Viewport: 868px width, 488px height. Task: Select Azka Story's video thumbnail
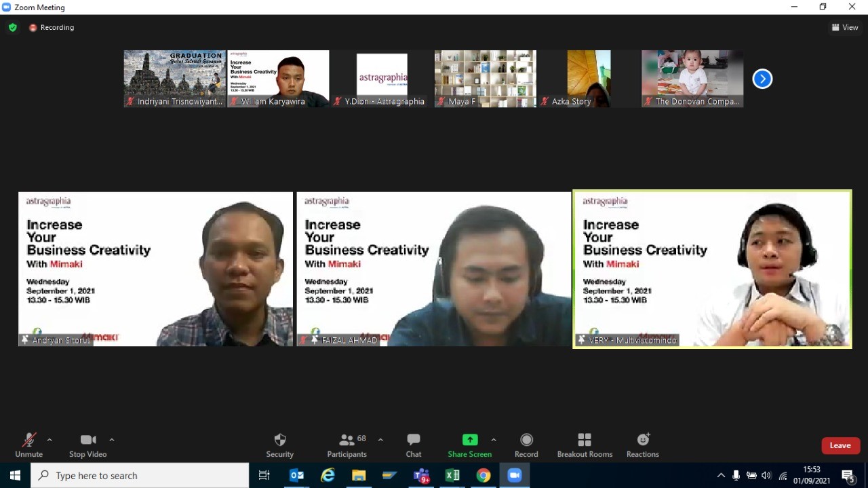pos(589,79)
